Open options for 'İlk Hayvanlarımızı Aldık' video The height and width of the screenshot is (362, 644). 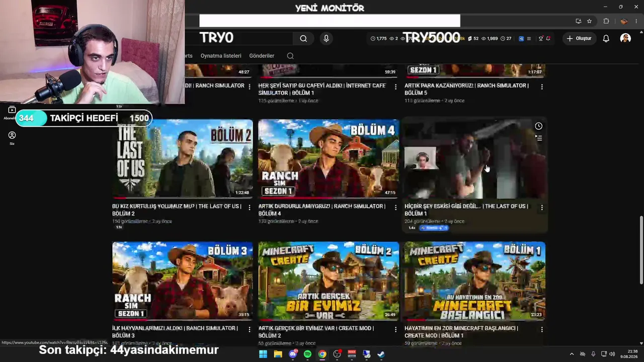coord(249,329)
